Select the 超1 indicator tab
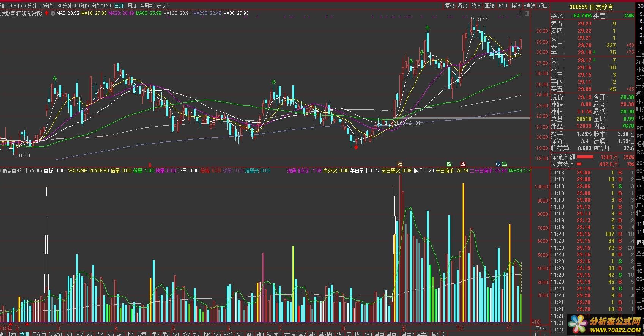This screenshot has height=336, width=644. pos(120,334)
